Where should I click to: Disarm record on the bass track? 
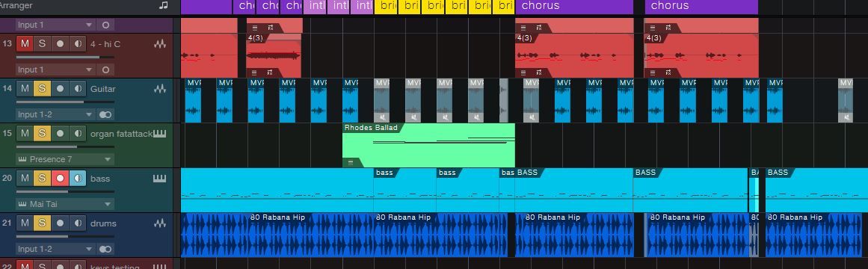60,179
